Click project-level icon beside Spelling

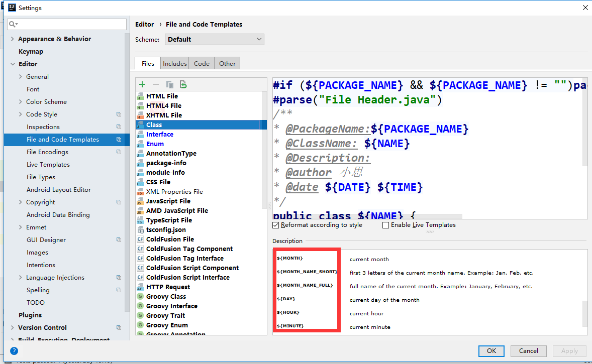pyautogui.click(x=119, y=290)
